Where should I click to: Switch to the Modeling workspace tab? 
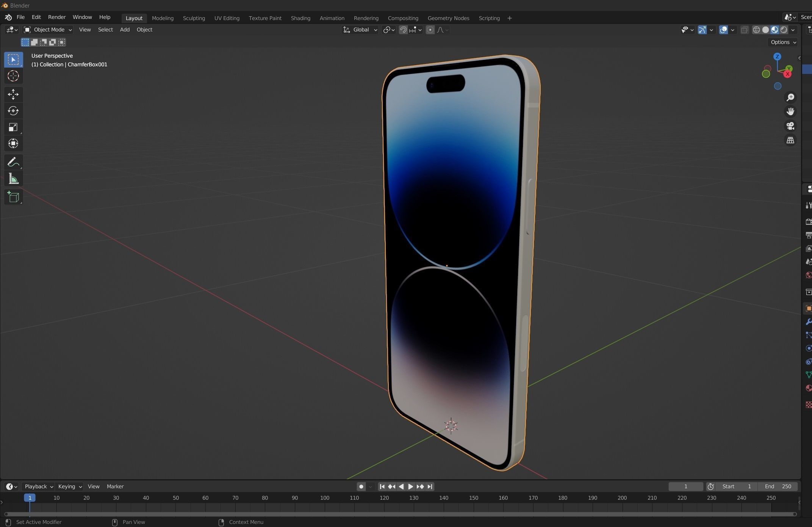coord(163,18)
